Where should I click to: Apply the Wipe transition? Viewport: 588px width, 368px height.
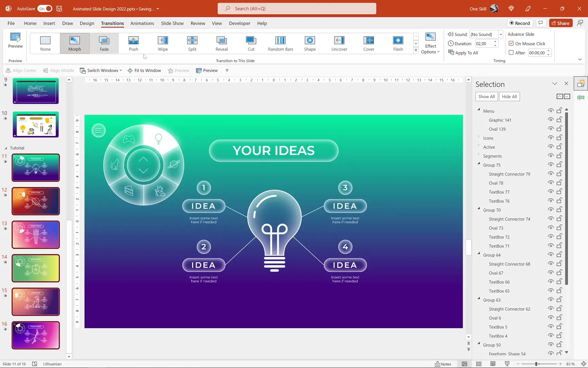(x=163, y=43)
